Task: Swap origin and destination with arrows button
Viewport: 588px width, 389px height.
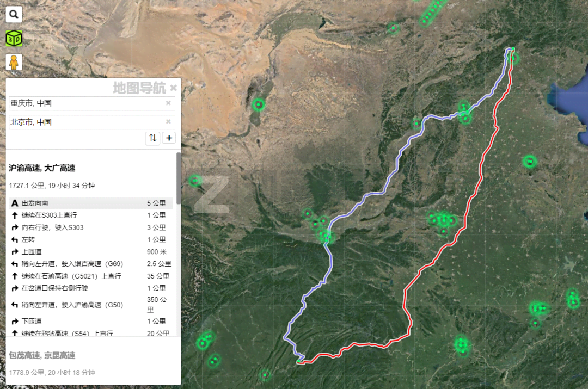Action: pyautogui.click(x=152, y=138)
